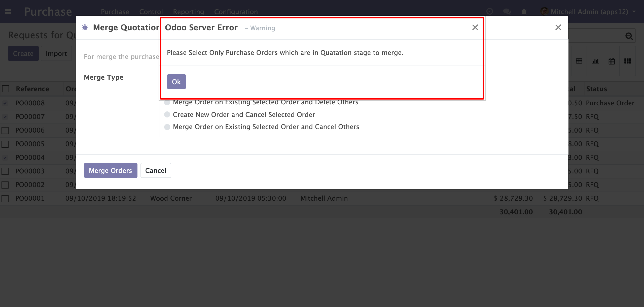Open the Reporting menu
This screenshot has width=644, height=307.
point(189,12)
